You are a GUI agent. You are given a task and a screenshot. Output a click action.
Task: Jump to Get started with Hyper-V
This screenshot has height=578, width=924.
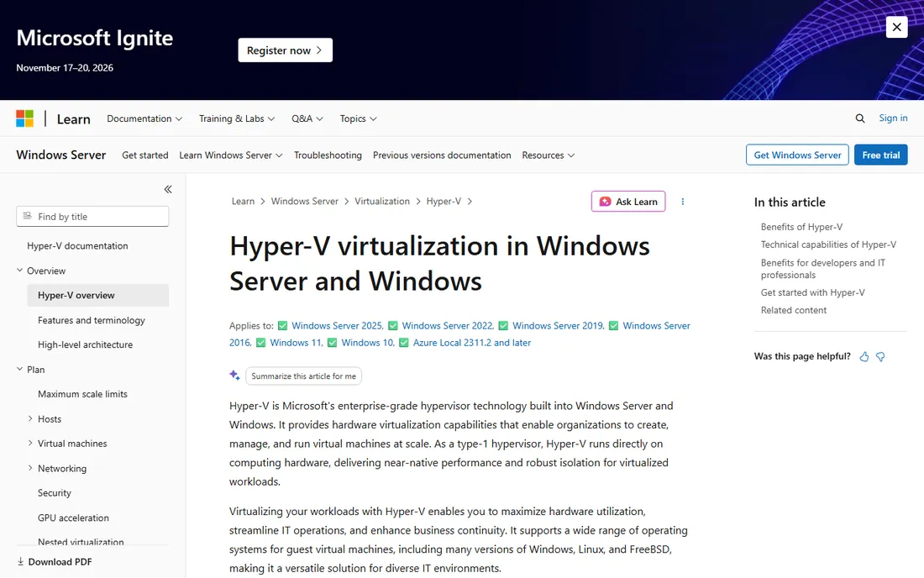[812, 292]
